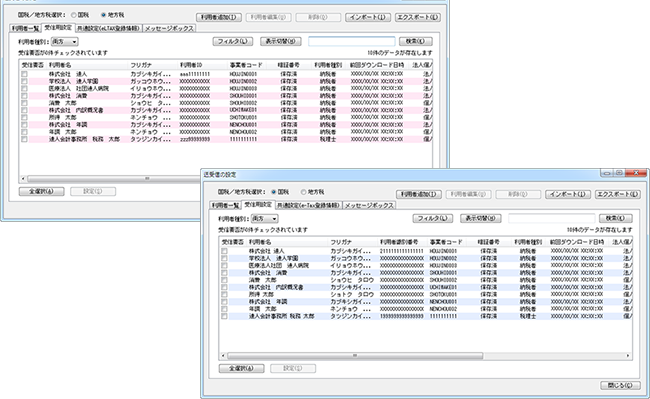Click インポート button in back window
This screenshot has height=399, width=650.
[x=368, y=17]
